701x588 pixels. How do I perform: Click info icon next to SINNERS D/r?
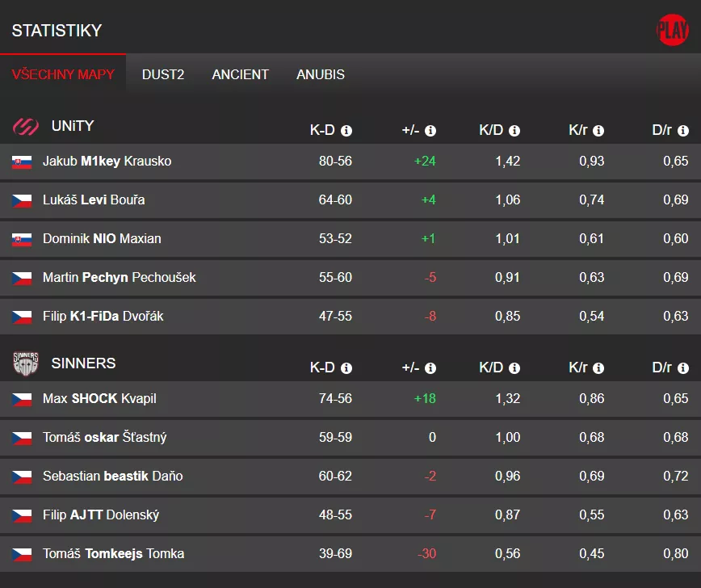tap(683, 368)
